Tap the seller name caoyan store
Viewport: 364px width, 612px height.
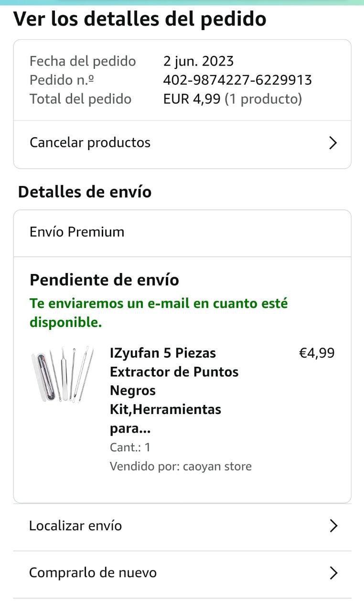tap(217, 466)
